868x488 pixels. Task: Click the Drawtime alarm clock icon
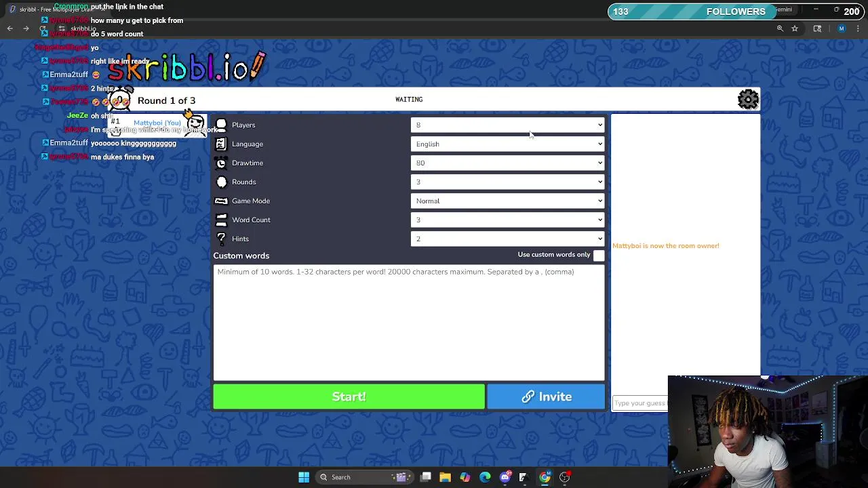click(x=221, y=163)
